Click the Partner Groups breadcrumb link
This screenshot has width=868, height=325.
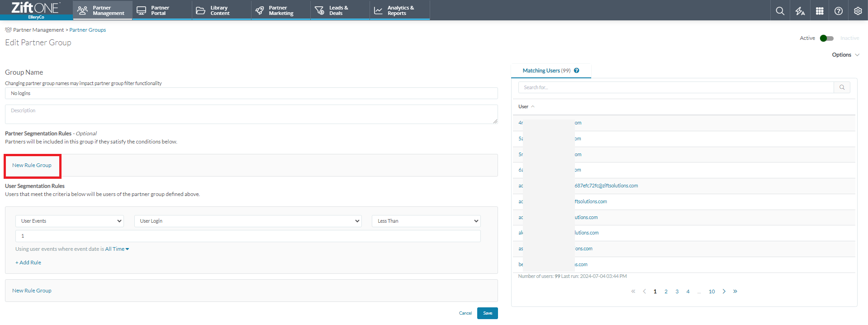coord(87,30)
